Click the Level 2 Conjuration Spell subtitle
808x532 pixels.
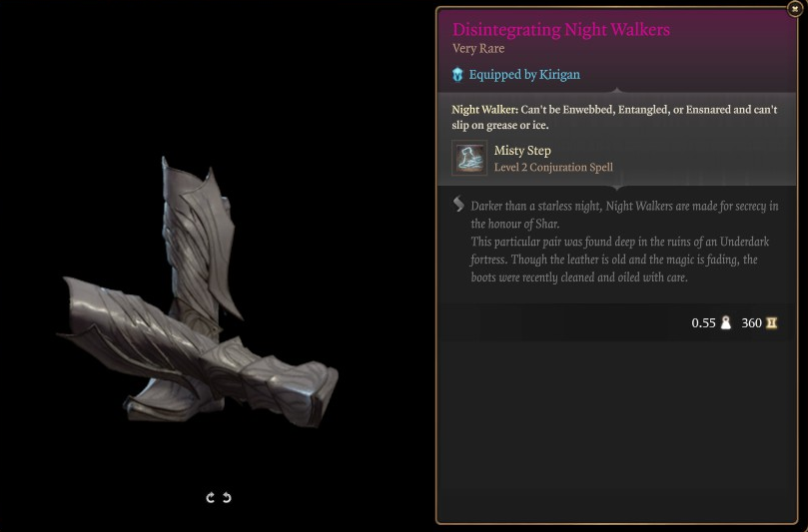point(553,168)
